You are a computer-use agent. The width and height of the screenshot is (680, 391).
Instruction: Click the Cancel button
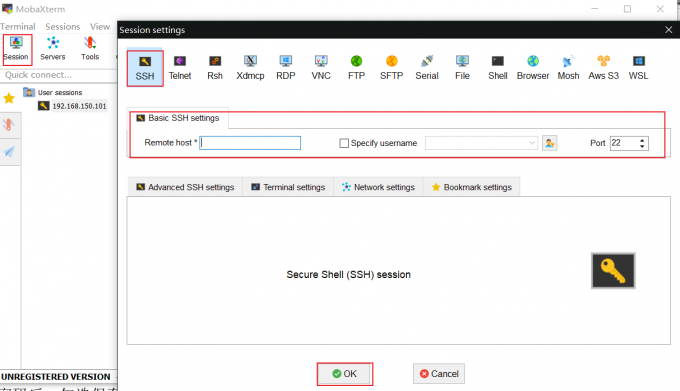click(439, 374)
